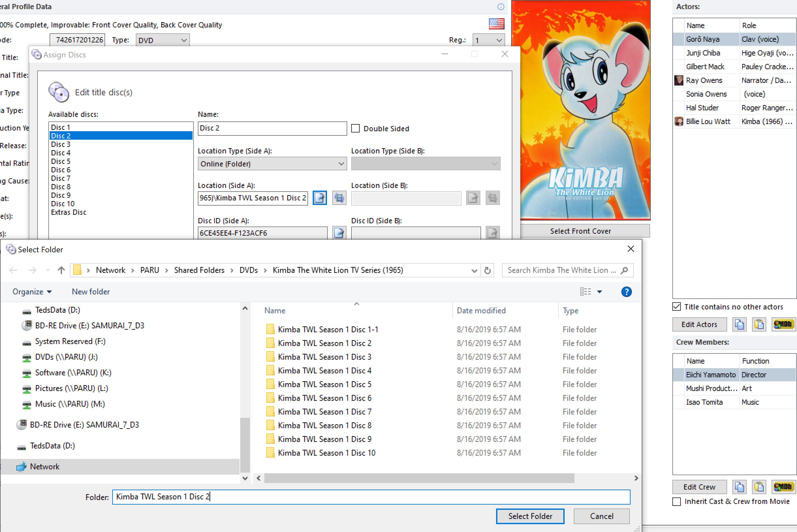Click Shared Folders in the breadcrumb path
The height and width of the screenshot is (532, 797).
point(199,270)
